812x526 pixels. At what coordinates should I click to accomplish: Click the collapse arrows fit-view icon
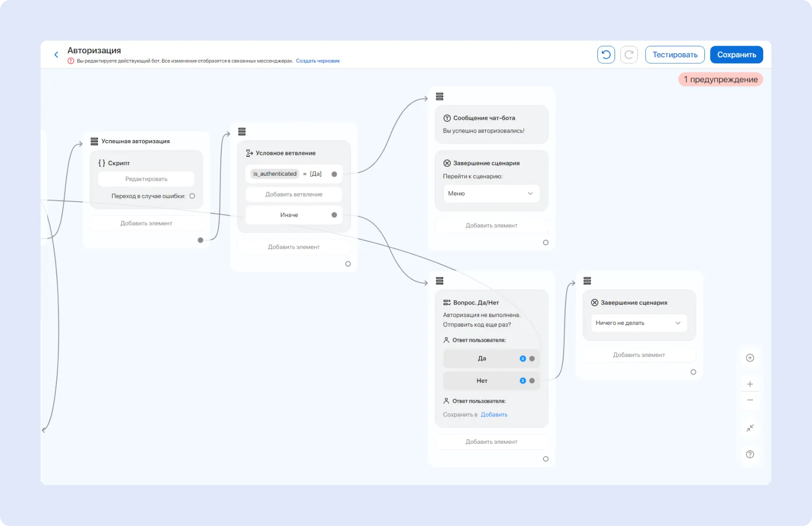(x=750, y=428)
